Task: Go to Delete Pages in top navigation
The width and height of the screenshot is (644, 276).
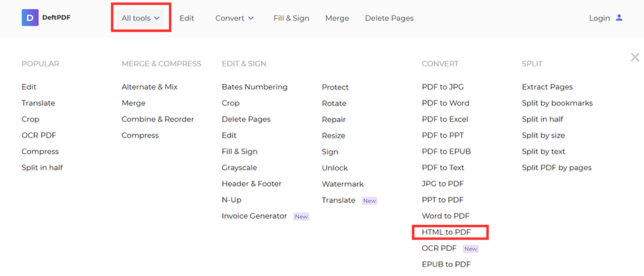Action: 389,18
